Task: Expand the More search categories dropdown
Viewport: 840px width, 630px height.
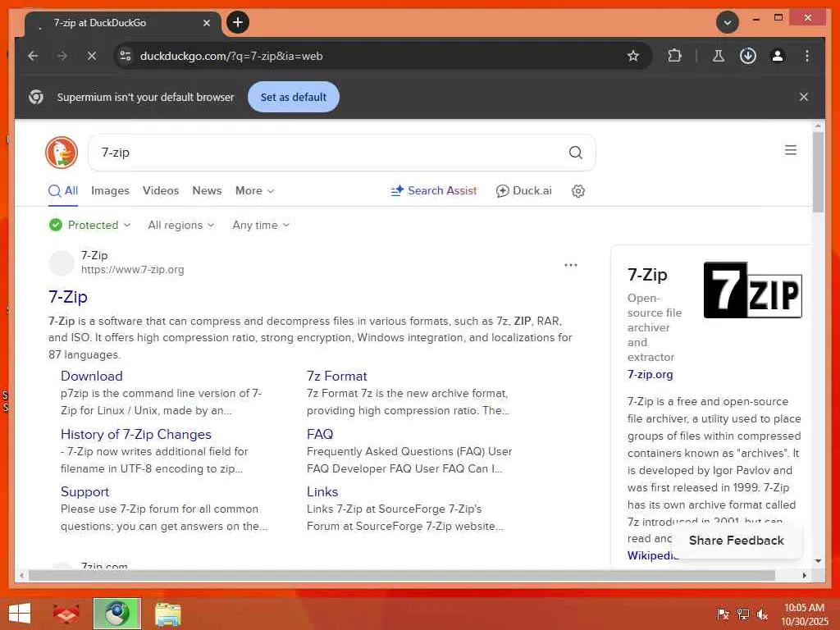Action: coord(254,190)
